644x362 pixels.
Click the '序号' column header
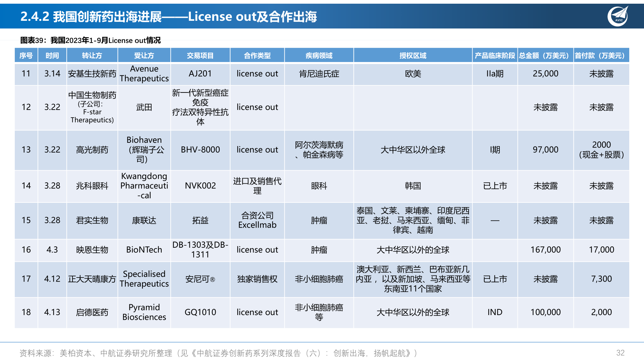(26, 55)
